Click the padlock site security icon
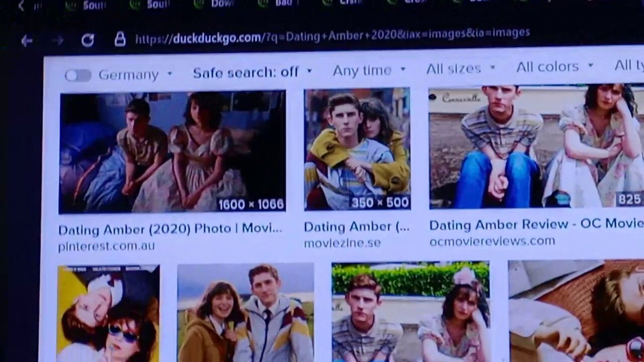Screen dimensions: 644x362 (120, 39)
